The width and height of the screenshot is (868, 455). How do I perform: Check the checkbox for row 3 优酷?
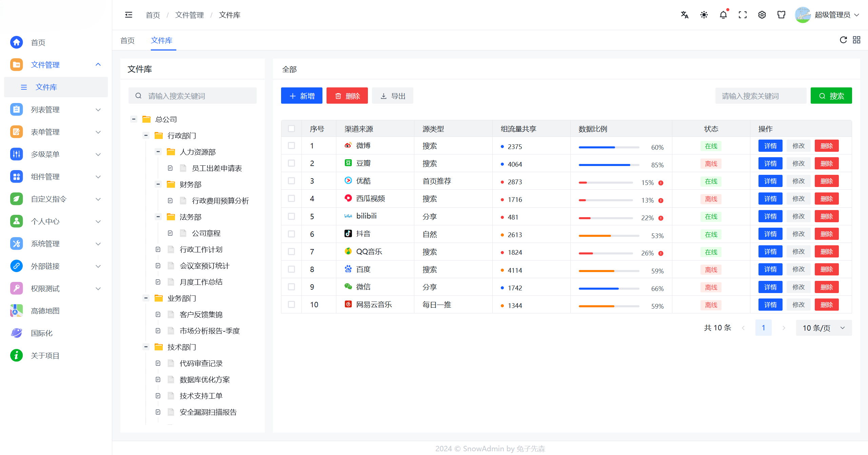point(291,181)
